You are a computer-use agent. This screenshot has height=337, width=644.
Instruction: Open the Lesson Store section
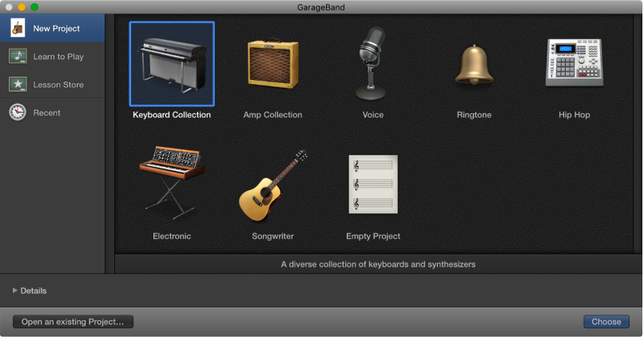(52, 84)
